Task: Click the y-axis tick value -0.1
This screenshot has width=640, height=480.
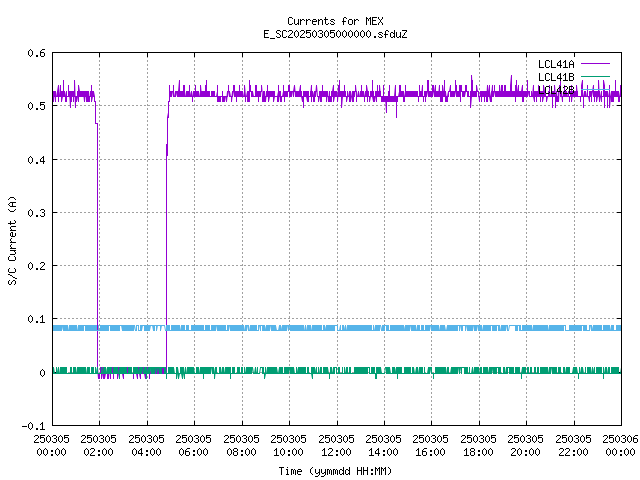Action: tap(33, 426)
